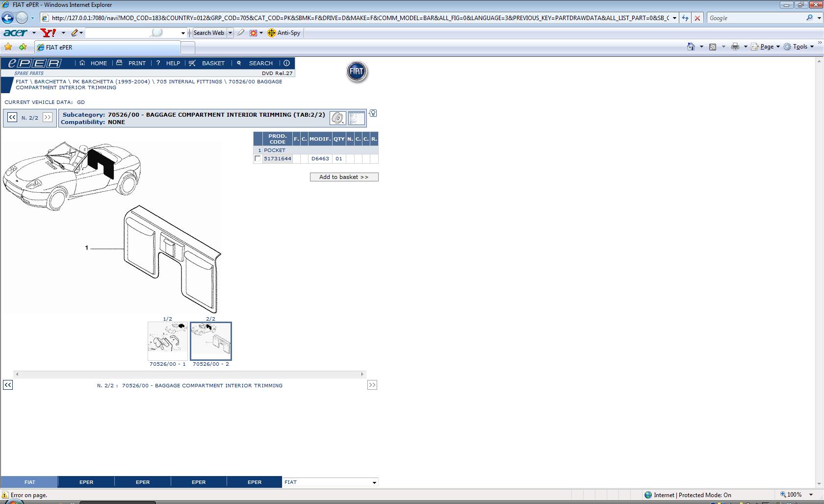The image size is (824, 504).
Task: Open the Page menu dropdown
Action: point(770,47)
